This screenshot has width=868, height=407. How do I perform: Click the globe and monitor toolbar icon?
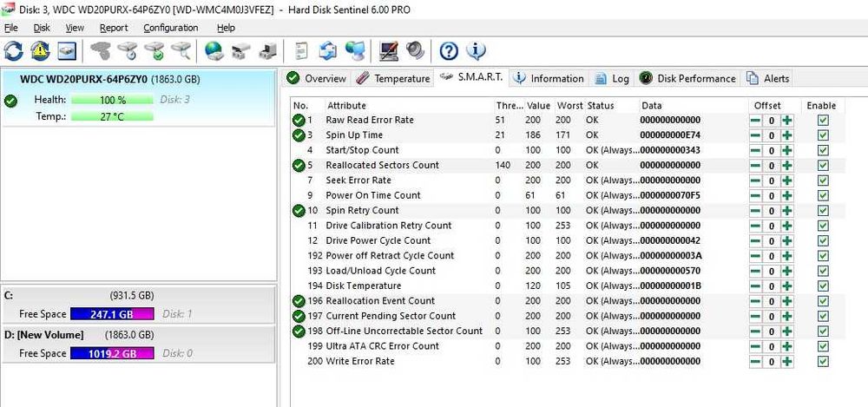[x=355, y=51]
